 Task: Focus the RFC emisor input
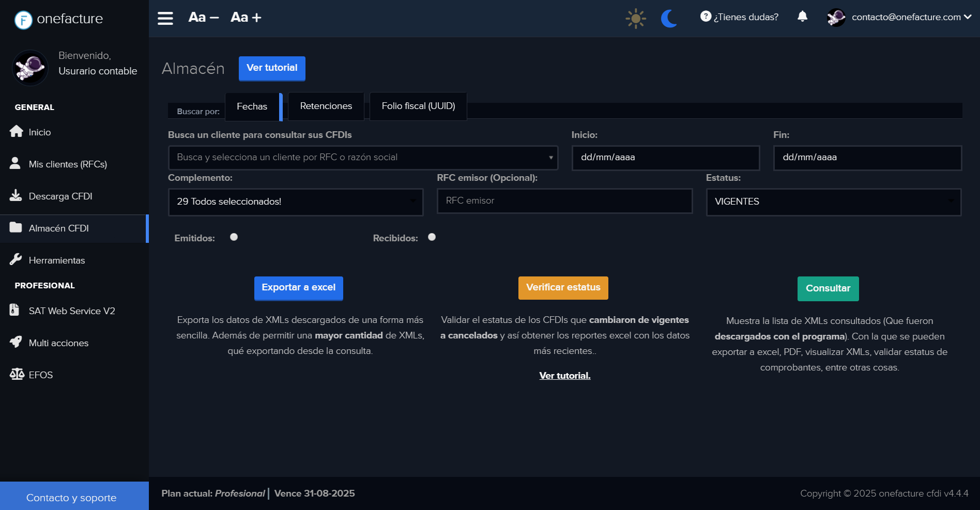point(565,201)
